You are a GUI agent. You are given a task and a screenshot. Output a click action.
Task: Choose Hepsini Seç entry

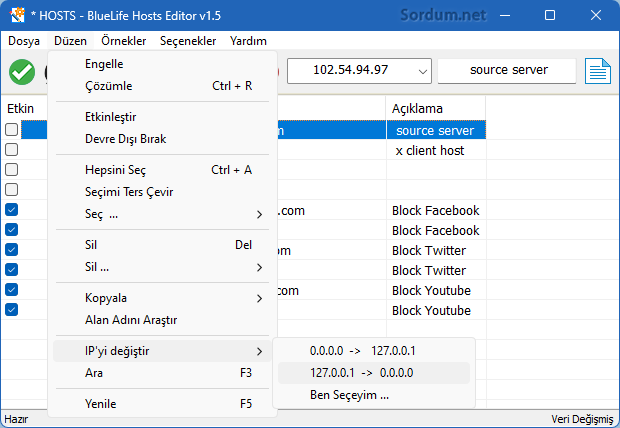coord(162,170)
